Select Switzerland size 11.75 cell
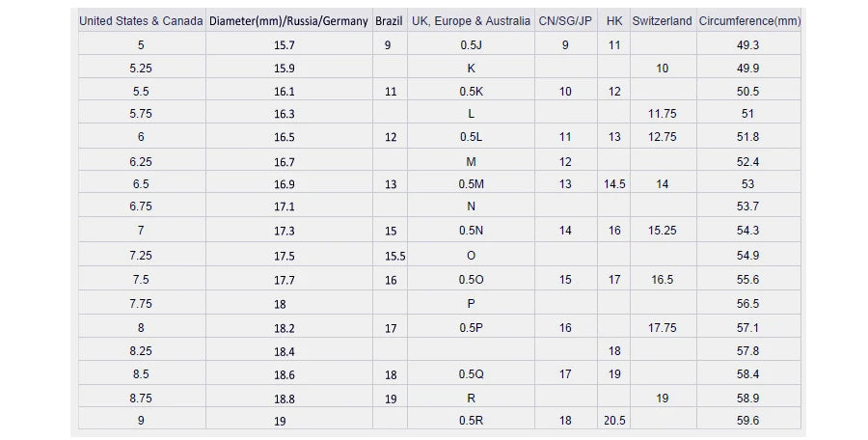The height and width of the screenshot is (440, 868). pyautogui.click(x=662, y=114)
